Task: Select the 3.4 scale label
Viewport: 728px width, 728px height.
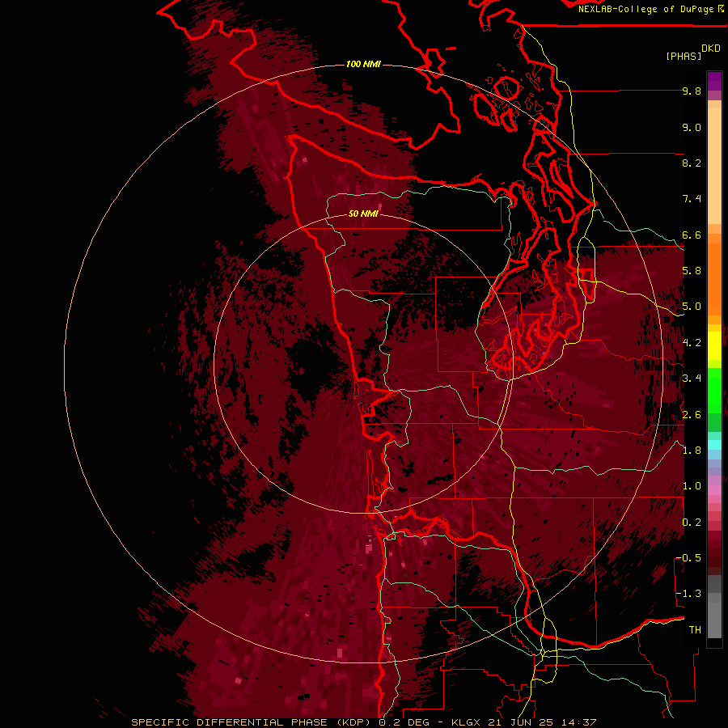Action: click(x=692, y=379)
